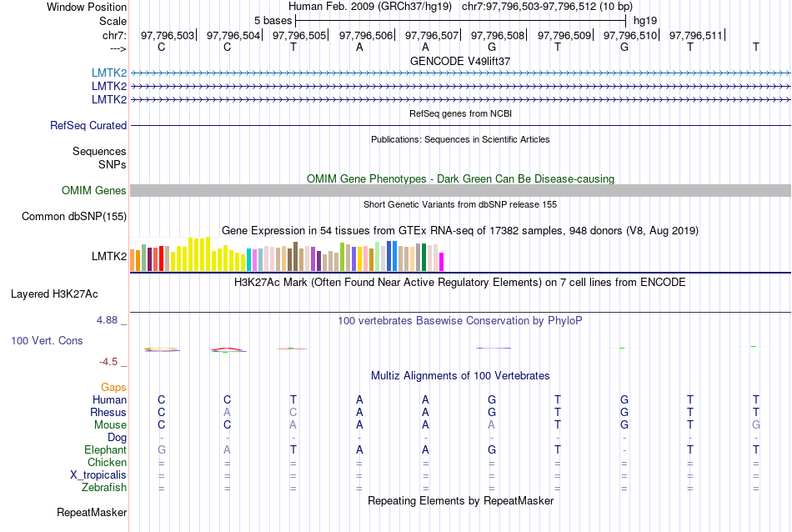
Task: Click the Window Position track label
Action: (87, 7)
